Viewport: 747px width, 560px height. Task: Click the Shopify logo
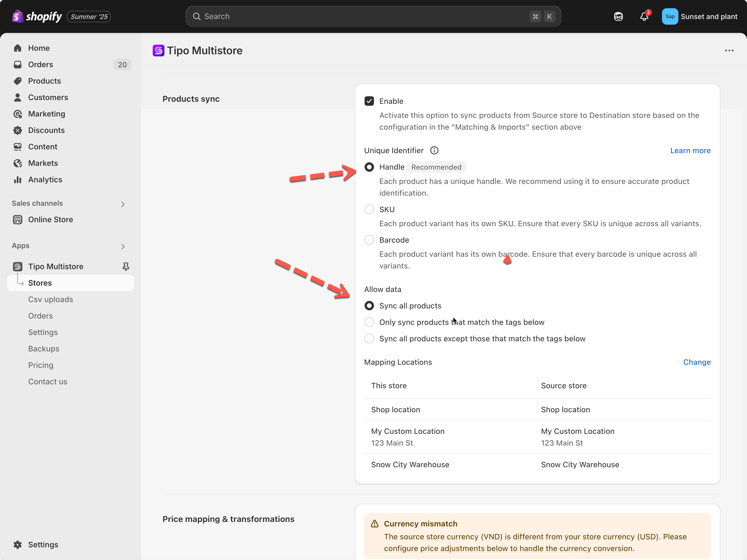click(x=37, y=16)
